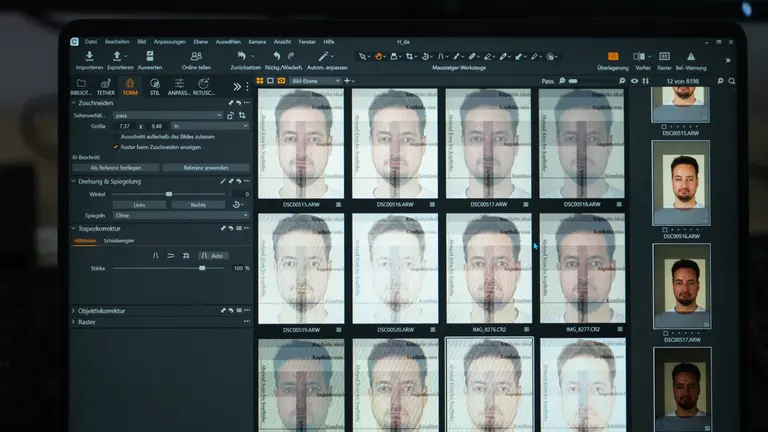This screenshot has height=432, width=768.
Task: Switch to the Stil tool tab
Action: click(x=155, y=86)
